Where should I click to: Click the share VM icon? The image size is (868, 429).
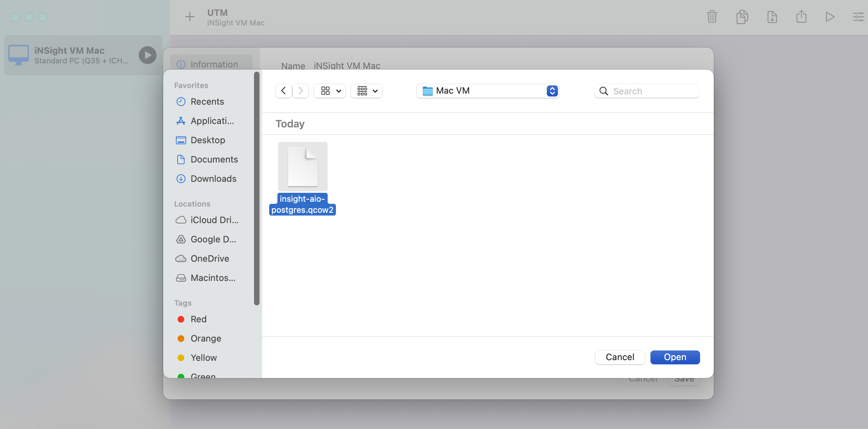[x=801, y=17]
